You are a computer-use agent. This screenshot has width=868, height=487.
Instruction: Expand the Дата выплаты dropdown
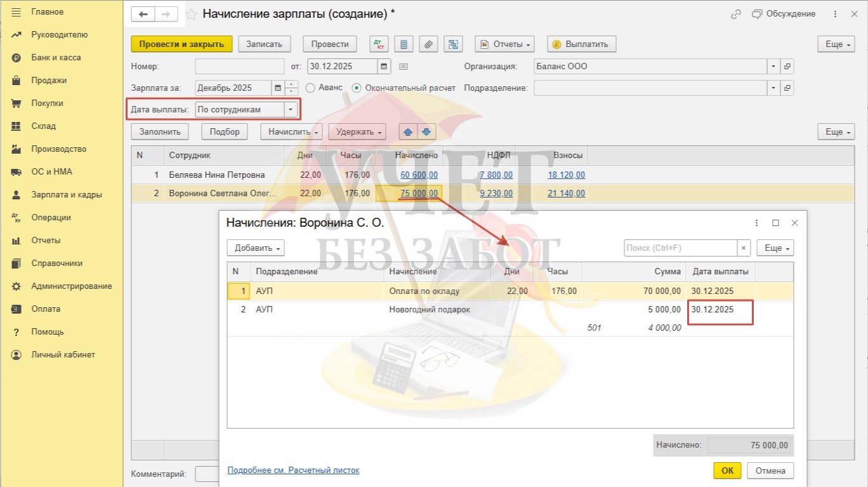click(x=291, y=109)
